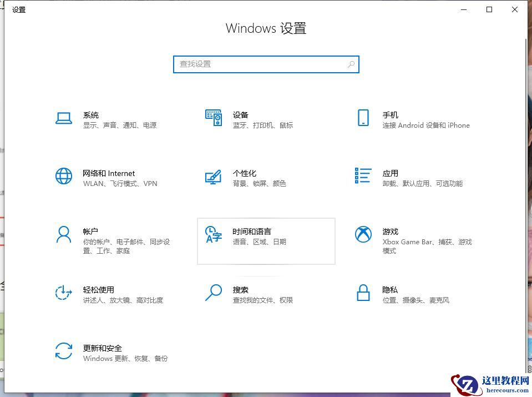Click the magnifier icon in the search box
Viewport: 532px width, 397px height.
(x=351, y=64)
